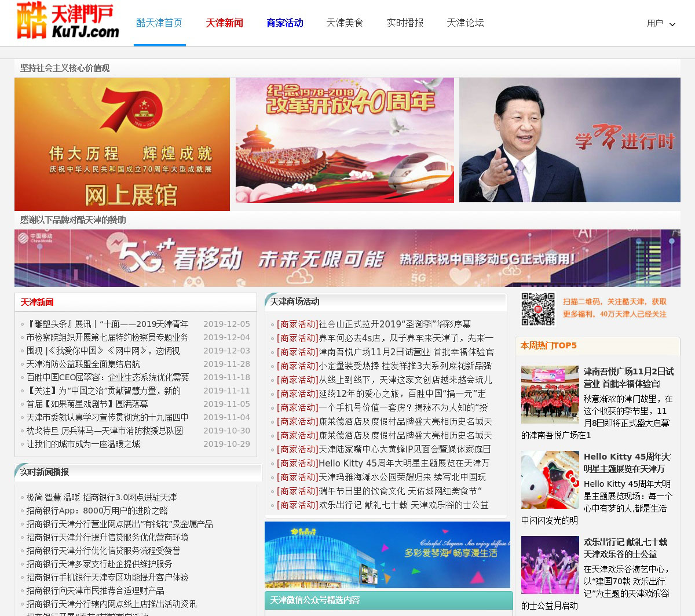Open 招商银行天津分行营业网点展出有钱花贵金属产品

119,524
